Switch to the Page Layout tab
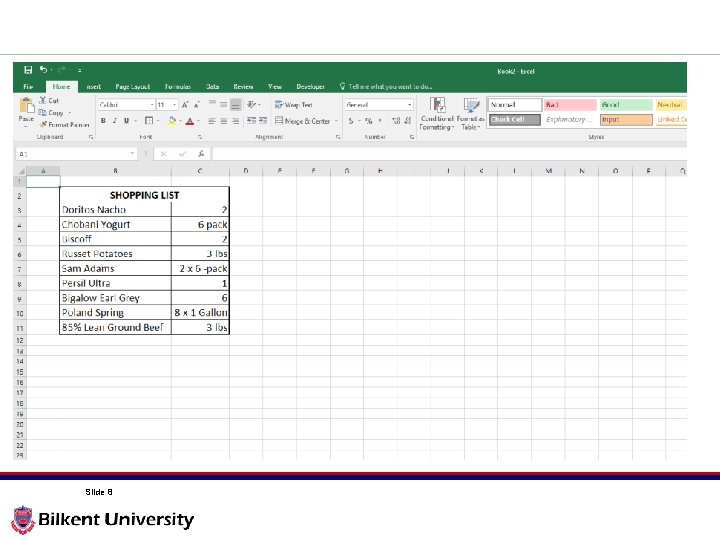The width and height of the screenshot is (720, 540). click(133, 86)
